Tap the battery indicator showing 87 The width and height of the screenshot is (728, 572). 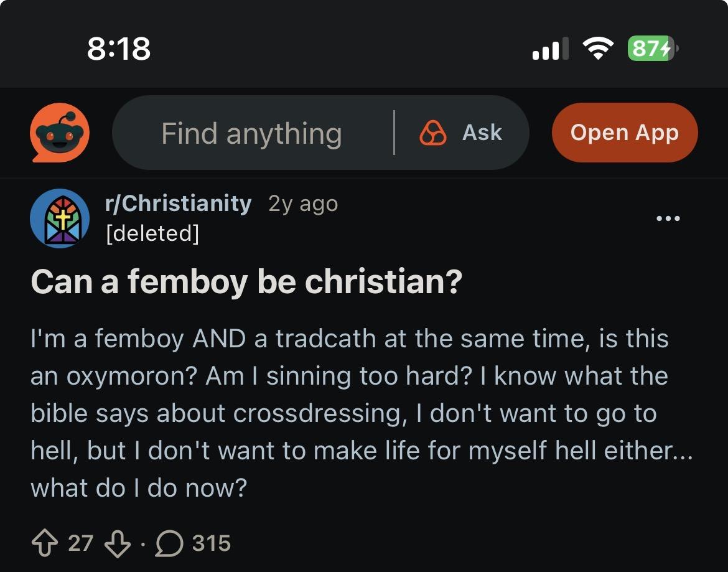click(x=651, y=48)
